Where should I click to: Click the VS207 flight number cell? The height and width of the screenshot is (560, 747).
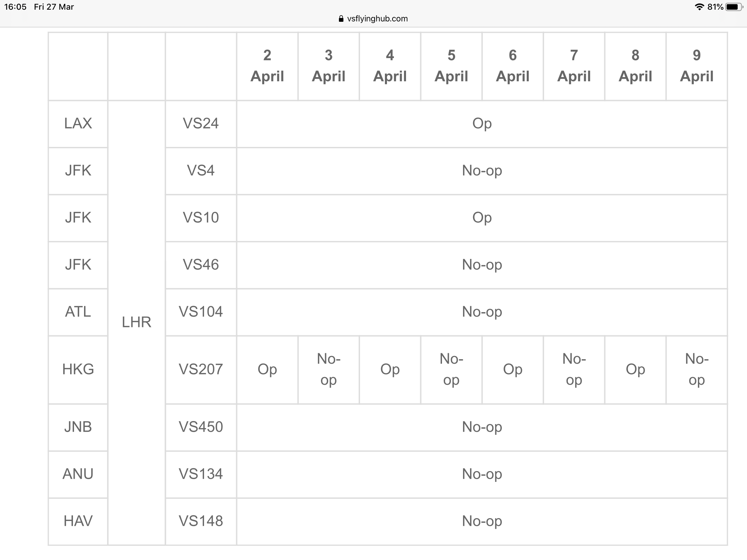[201, 370]
